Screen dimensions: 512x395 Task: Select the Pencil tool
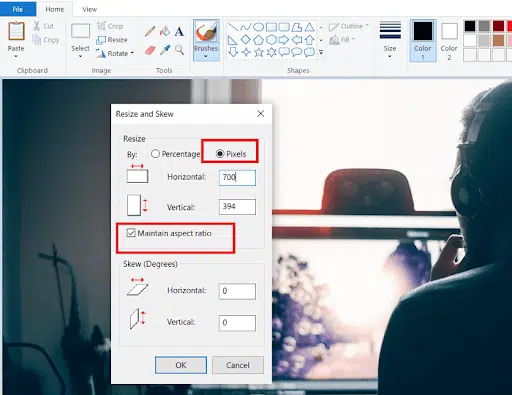pos(150,31)
